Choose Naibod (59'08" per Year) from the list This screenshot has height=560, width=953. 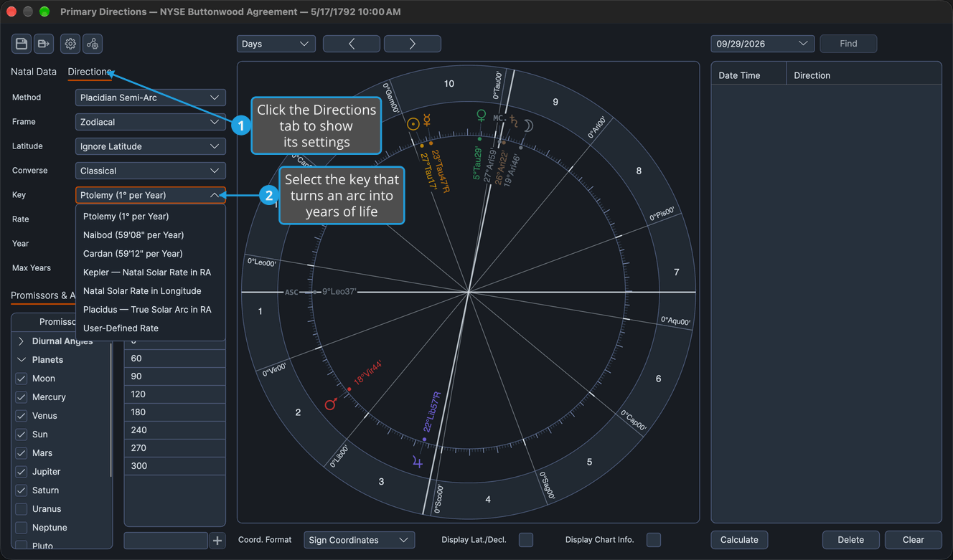click(151, 235)
